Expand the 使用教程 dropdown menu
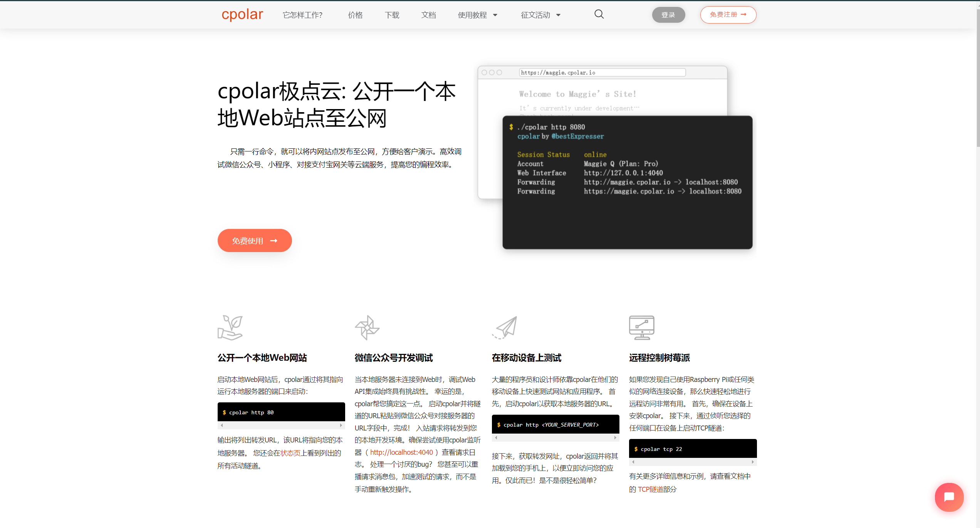The image size is (980, 528). [x=477, y=15]
